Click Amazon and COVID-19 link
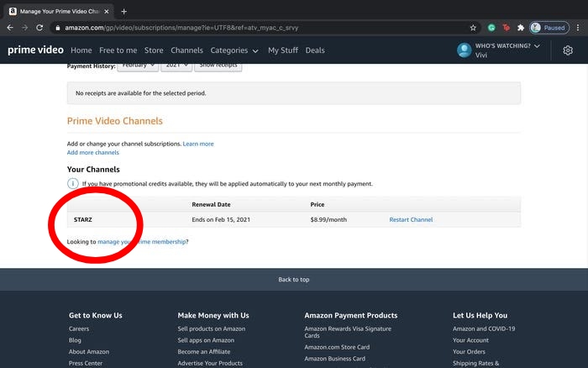Image resolution: width=588 pixels, height=368 pixels. pos(484,329)
